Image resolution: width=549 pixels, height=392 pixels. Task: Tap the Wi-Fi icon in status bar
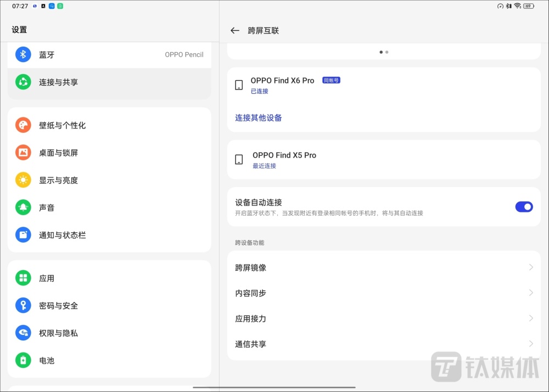(517, 6)
